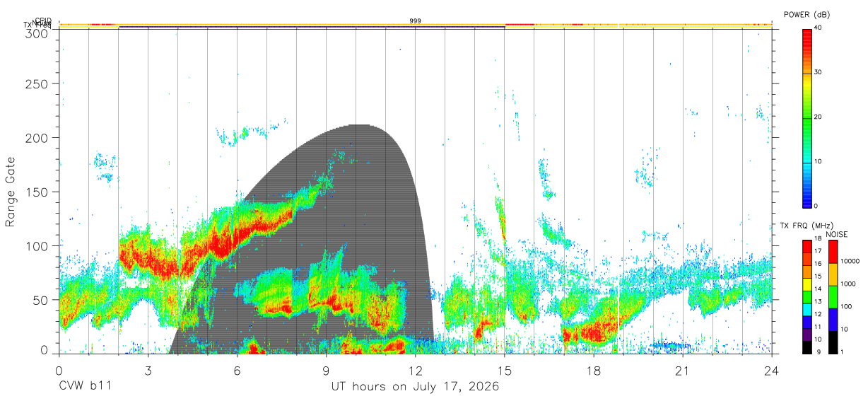Click the 20 label on POWER scale
Image resolution: width=868 pixels, height=401 pixels.
[819, 117]
